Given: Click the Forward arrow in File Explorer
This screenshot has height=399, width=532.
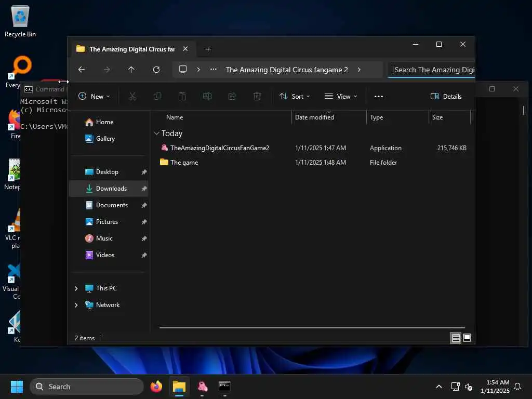Looking at the screenshot, I should pyautogui.click(x=107, y=70).
